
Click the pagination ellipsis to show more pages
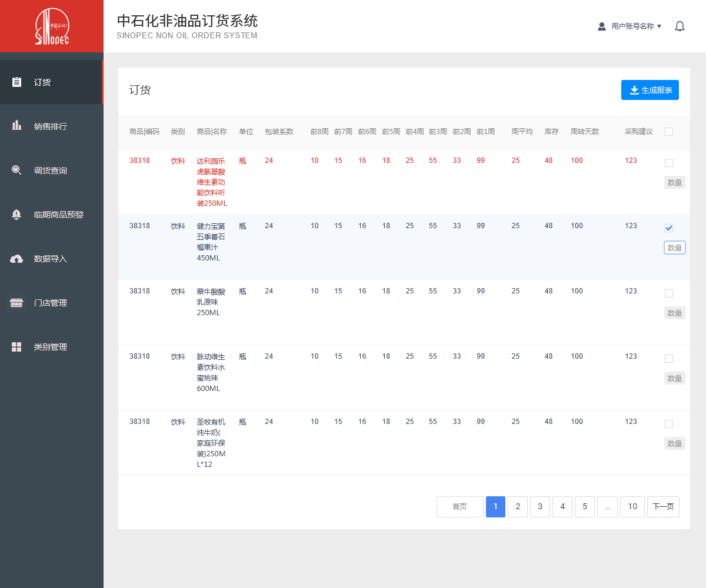[607, 507]
